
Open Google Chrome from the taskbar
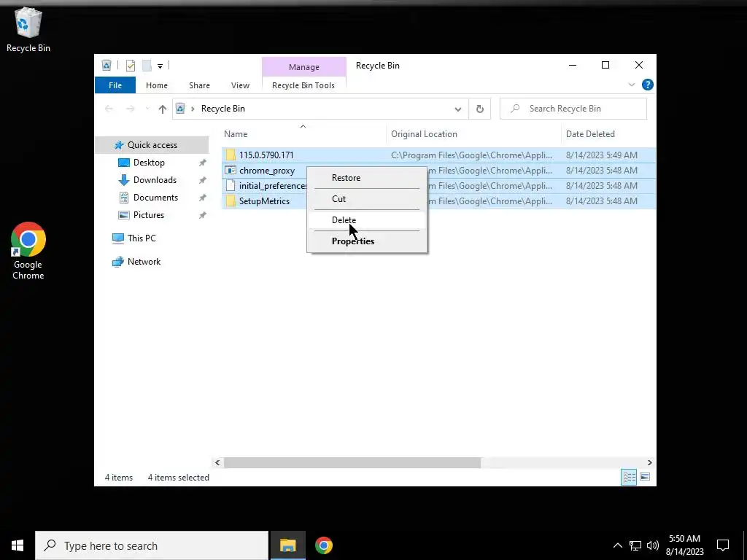point(323,545)
